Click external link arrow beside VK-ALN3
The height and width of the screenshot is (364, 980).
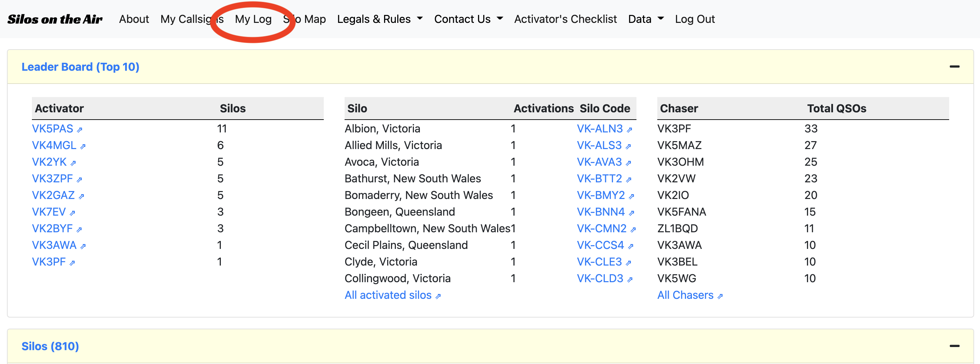629,130
